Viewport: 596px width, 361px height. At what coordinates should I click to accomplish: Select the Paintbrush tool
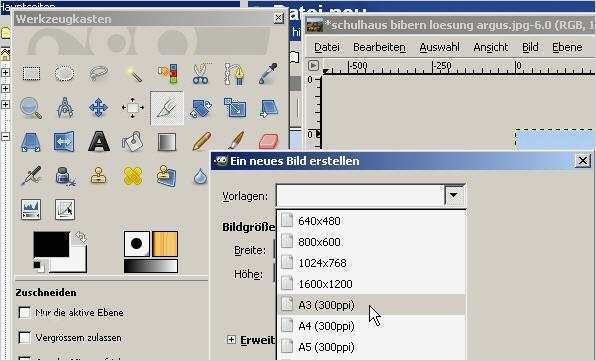click(236, 141)
